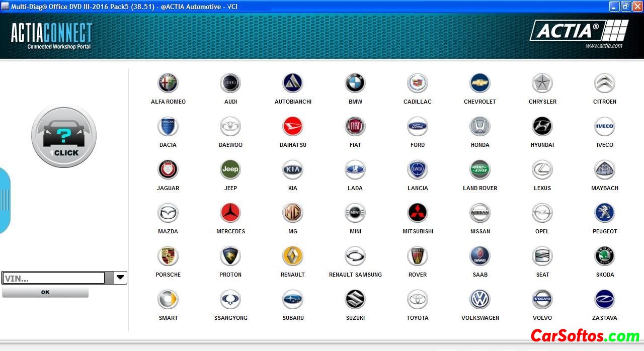Select the Alfa Romeo brand icon

tap(168, 83)
